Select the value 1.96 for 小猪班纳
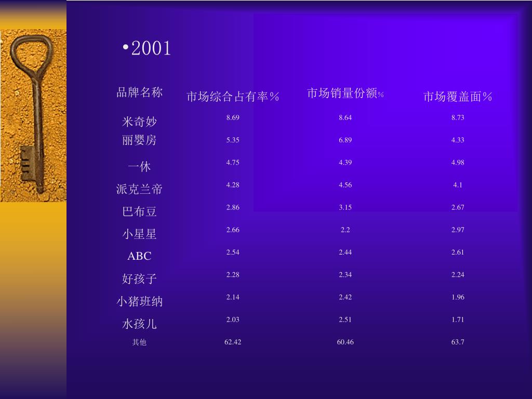 [458, 297]
